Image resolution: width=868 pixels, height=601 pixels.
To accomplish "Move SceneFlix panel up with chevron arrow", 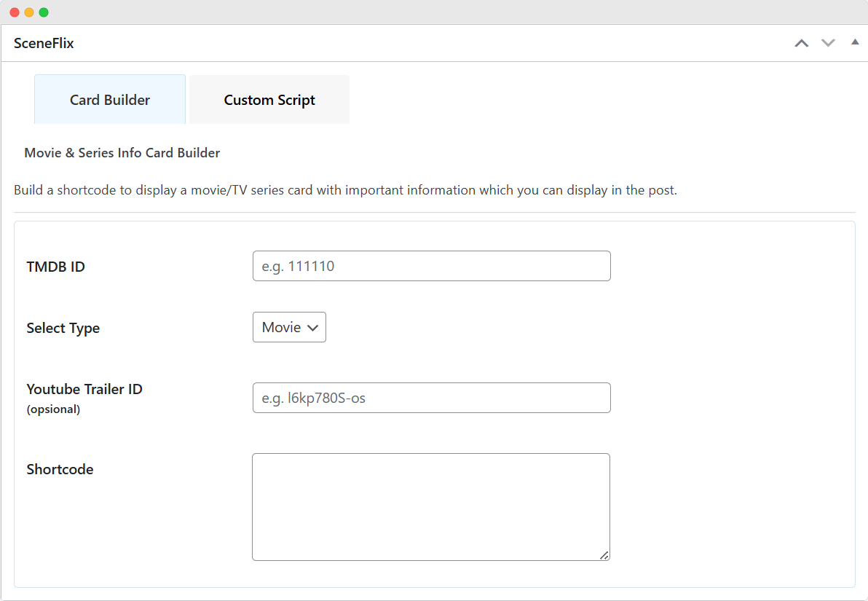I will [801, 43].
